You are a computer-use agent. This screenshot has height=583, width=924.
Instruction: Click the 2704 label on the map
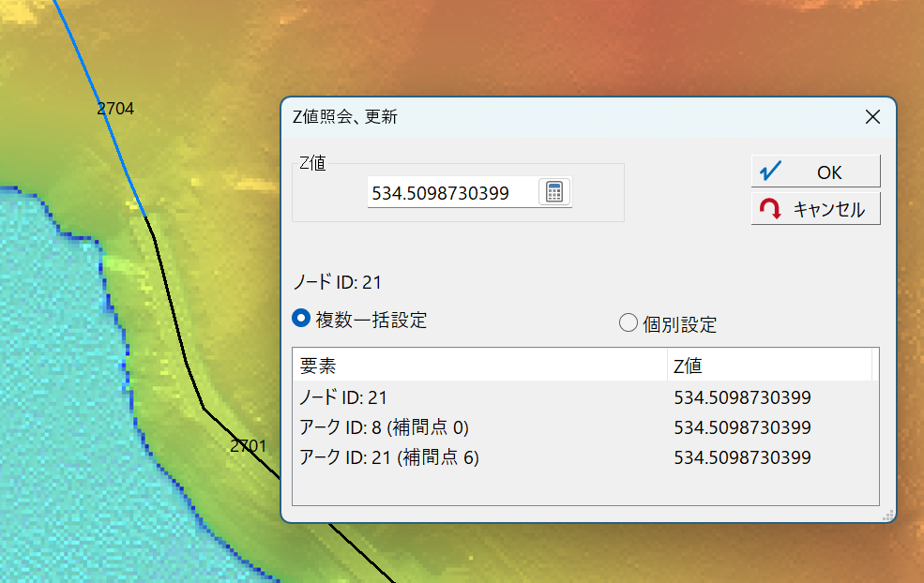click(x=115, y=109)
